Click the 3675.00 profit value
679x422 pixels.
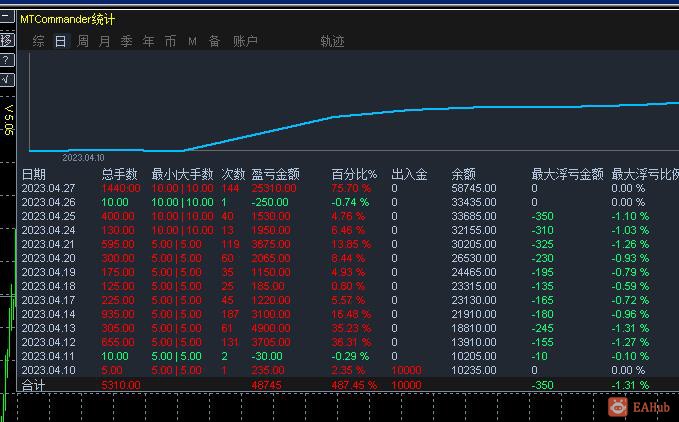pos(271,244)
